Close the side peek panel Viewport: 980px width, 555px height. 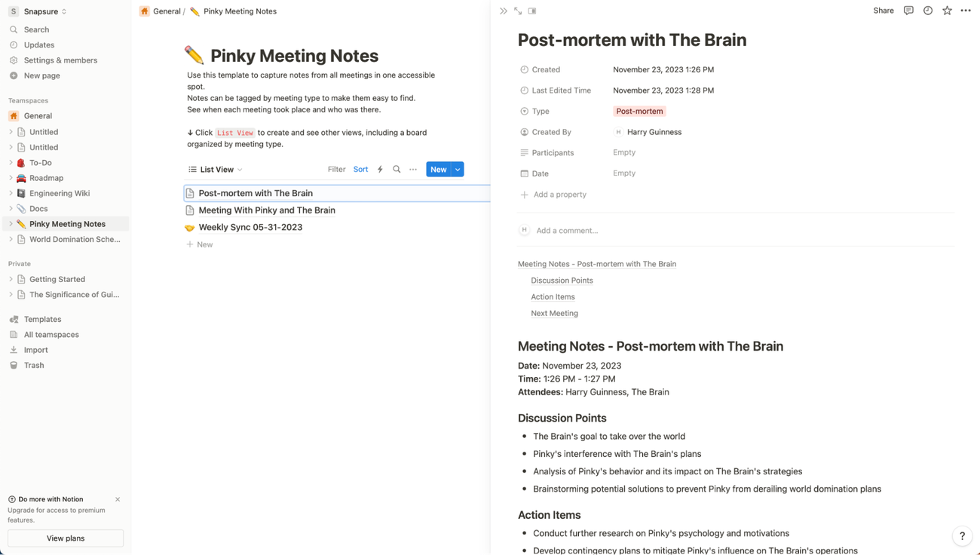point(504,11)
